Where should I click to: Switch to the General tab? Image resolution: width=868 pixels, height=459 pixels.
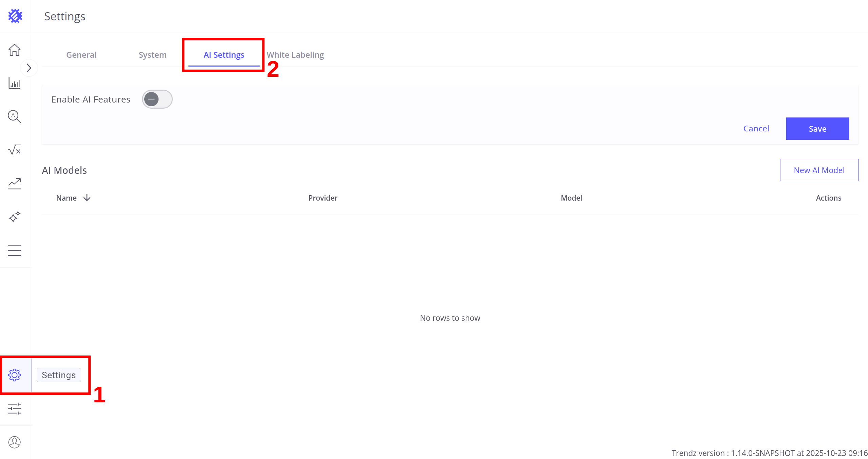pos(81,55)
